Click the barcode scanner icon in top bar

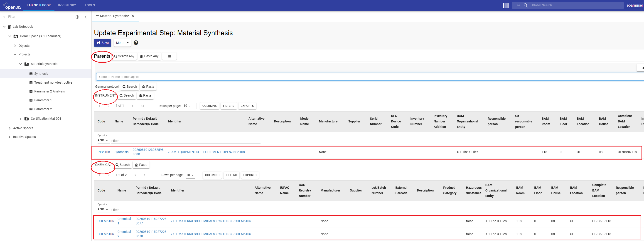pyautogui.click(x=506, y=5)
